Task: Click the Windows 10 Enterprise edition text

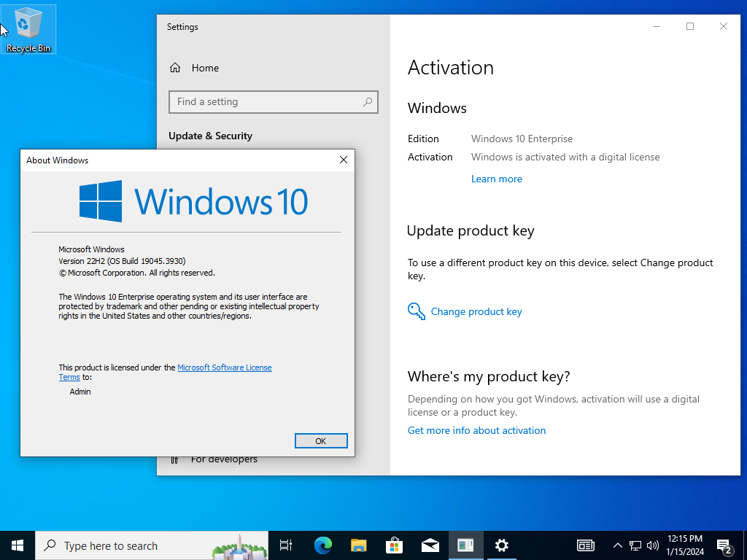Action: pos(522,139)
